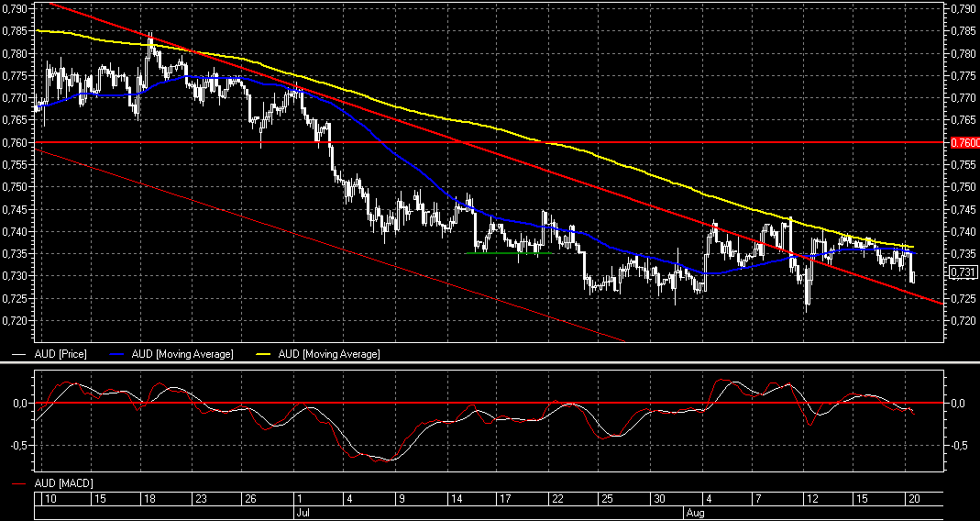Click date 20 on the time axis
The image size is (980, 521).
913,498
